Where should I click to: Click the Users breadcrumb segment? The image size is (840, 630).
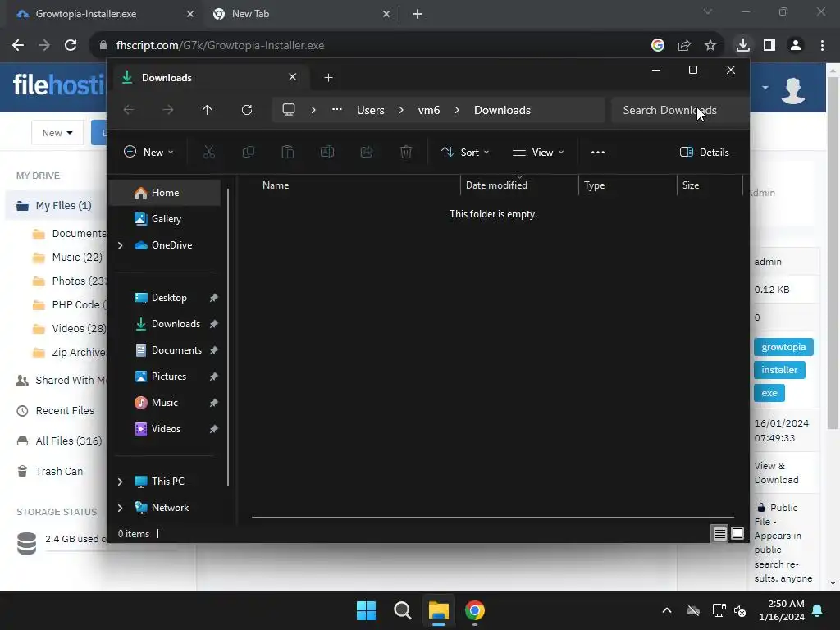(371, 110)
